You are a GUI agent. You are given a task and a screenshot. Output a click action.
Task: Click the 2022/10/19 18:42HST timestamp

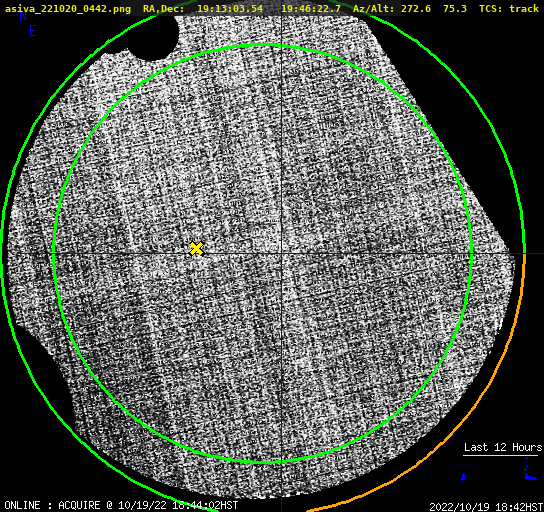486,506
